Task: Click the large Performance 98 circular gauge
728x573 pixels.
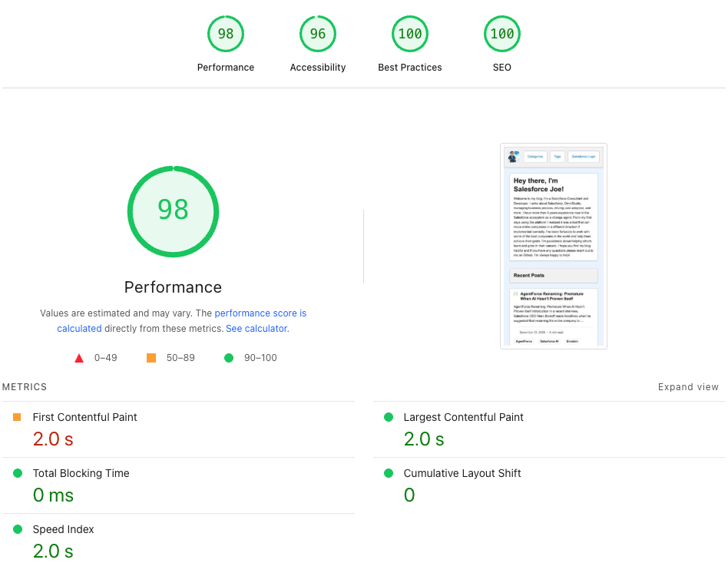Action: (173, 211)
